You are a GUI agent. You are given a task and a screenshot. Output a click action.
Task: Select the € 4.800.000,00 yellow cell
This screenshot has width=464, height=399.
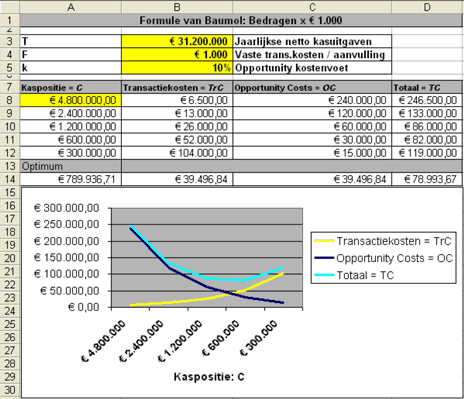point(71,100)
